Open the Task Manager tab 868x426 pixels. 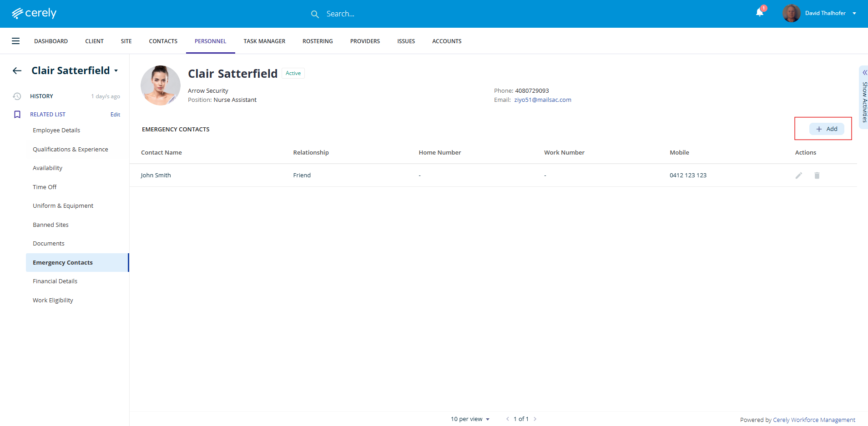(264, 41)
